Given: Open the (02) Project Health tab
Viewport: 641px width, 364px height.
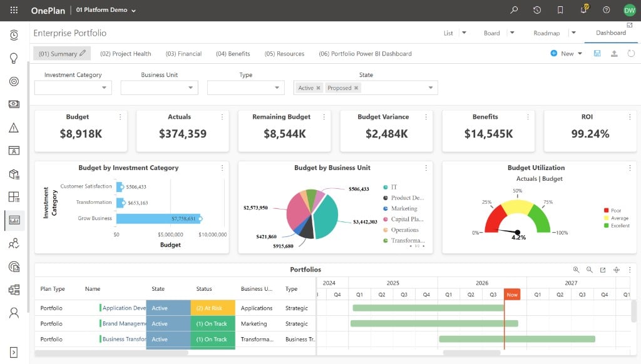Looking at the screenshot, I should coord(125,54).
